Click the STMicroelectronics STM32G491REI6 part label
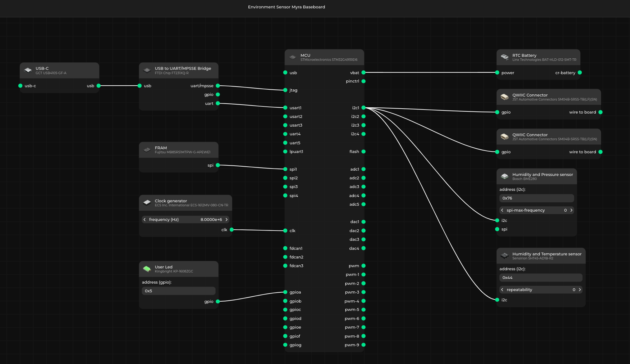This screenshot has height=364, width=630. click(x=329, y=60)
